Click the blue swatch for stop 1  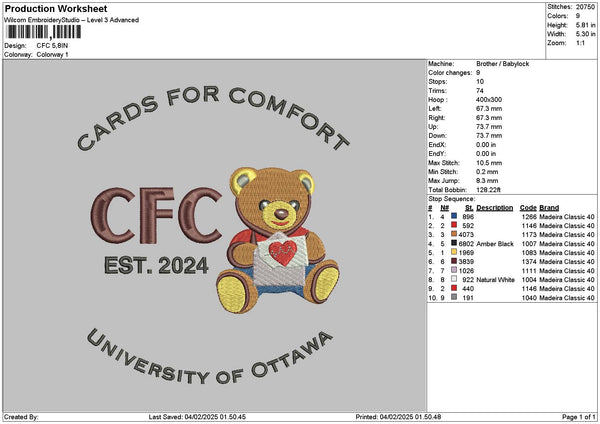454,216
